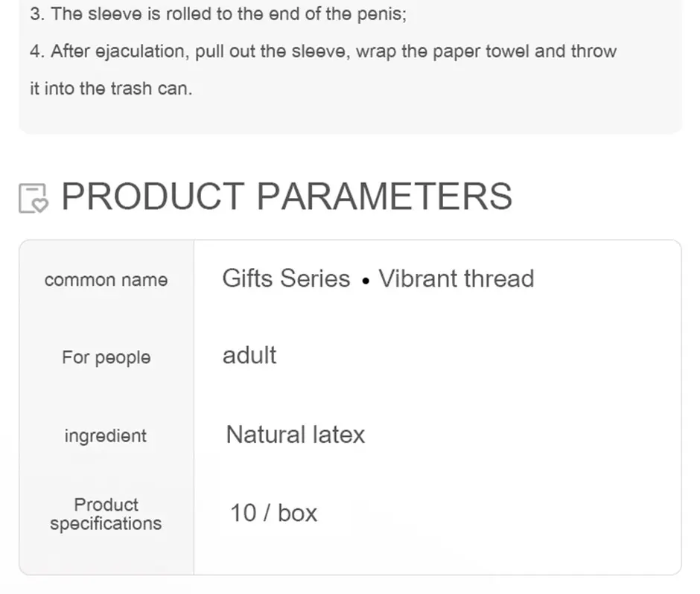700x594 pixels.
Task: Click the bullet dot after Gifts Series
Action: (365, 282)
